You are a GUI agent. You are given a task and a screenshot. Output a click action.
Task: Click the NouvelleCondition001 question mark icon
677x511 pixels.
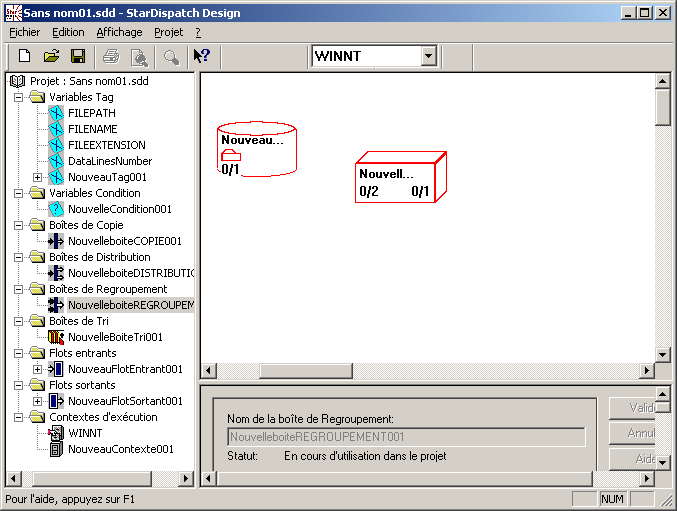pos(56,209)
